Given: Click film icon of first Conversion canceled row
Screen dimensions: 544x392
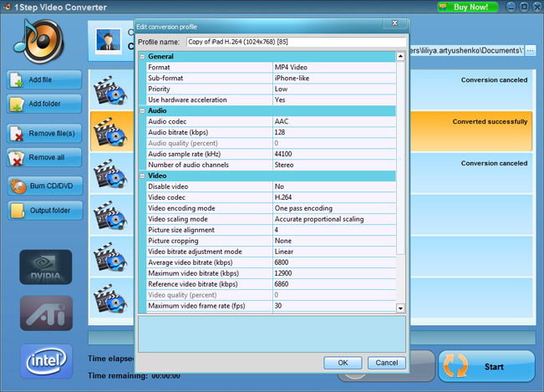Looking at the screenshot, I should pos(110,90).
